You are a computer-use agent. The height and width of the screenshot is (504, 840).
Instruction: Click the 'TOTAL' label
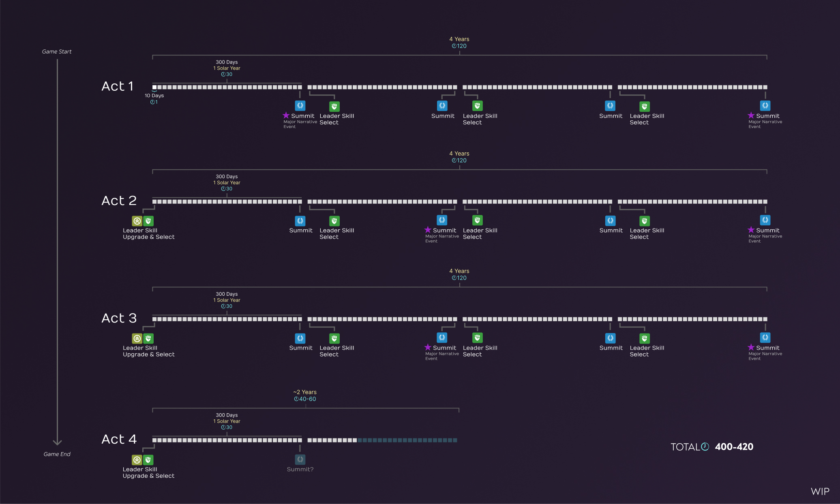point(685,447)
